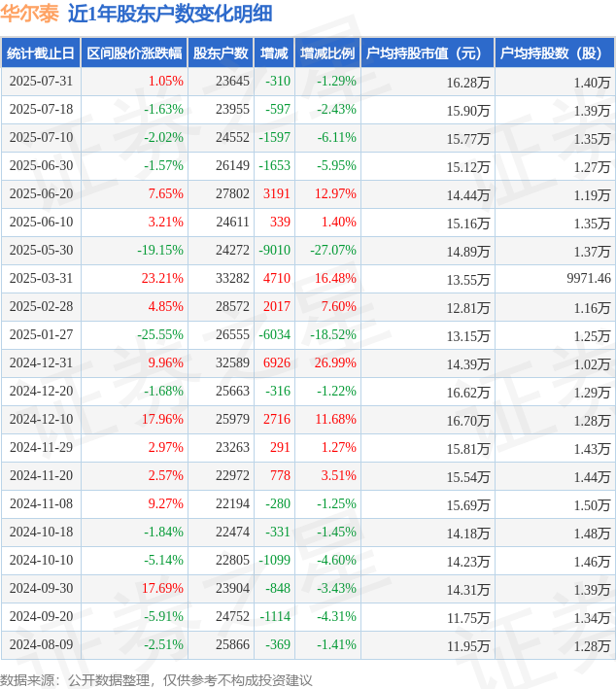Click the shareholder count 33282

point(232,278)
